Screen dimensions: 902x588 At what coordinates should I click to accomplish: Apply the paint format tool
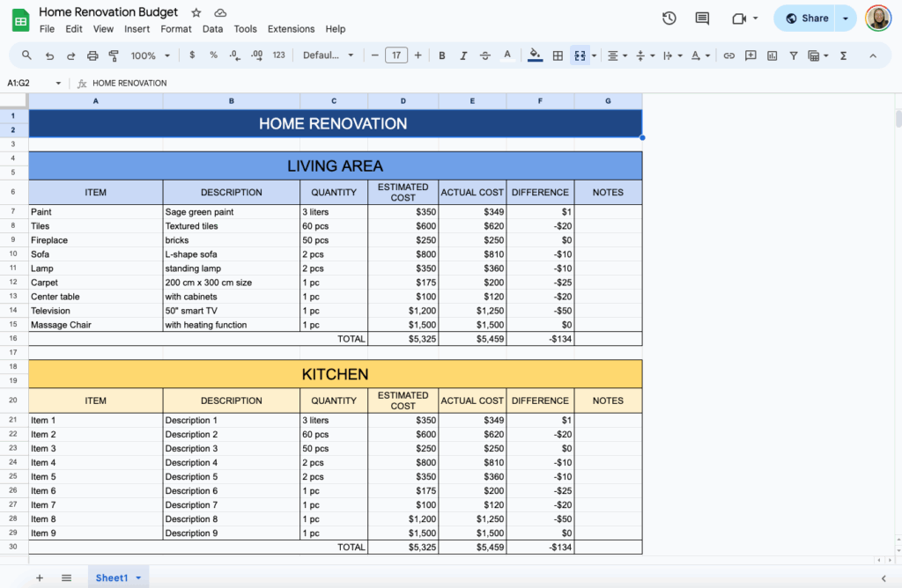click(x=115, y=55)
